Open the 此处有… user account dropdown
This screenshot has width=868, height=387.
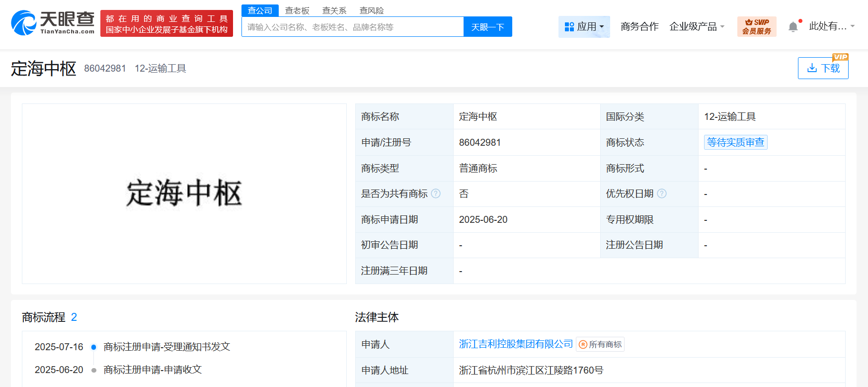click(832, 26)
